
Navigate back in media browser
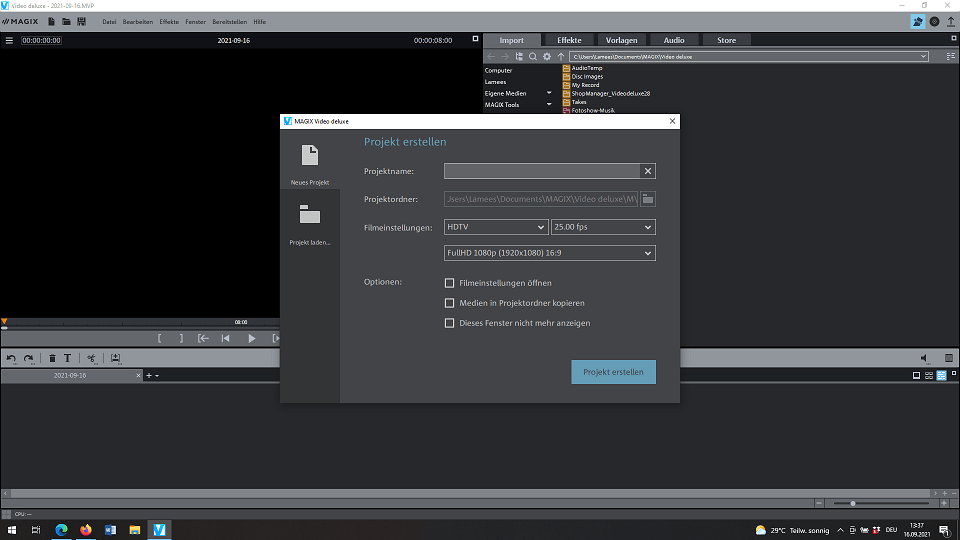point(491,56)
